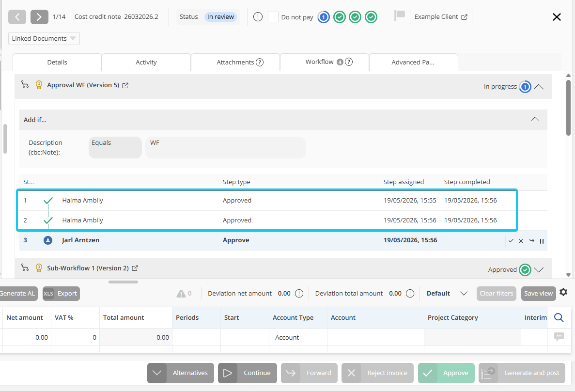575x392 pixels.
Task: Tick the Do not pay checkbox
Action: pos(273,17)
